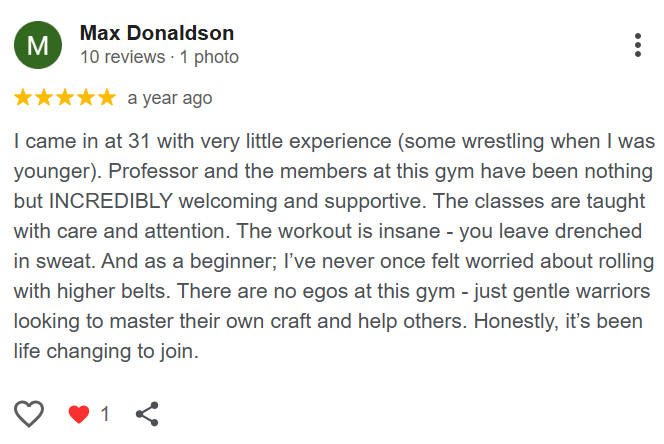The height and width of the screenshot is (444, 664).
Task: Open Max Donaldson's profile name link
Action: pyautogui.click(x=156, y=32)
